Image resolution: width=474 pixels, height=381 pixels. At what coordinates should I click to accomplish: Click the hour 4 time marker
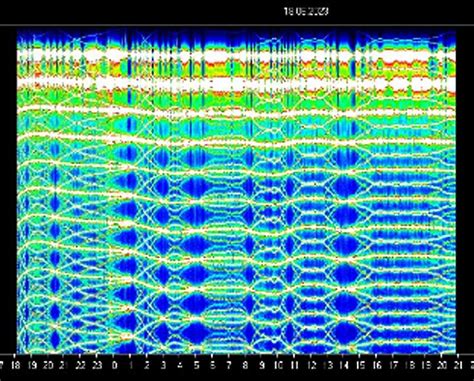[180, 366]
